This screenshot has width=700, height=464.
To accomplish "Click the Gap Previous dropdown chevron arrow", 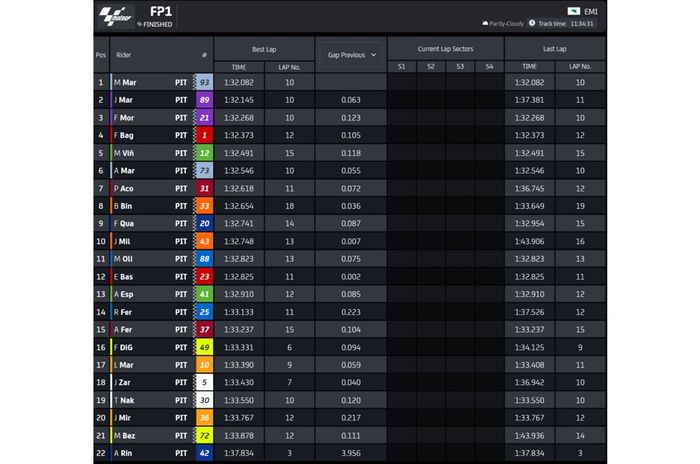I will click(373, 55).
